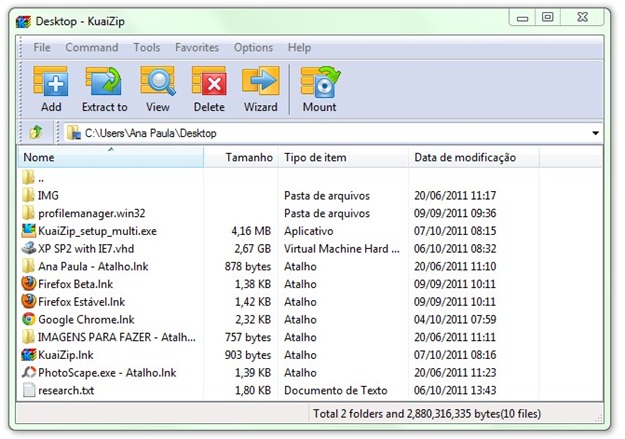Click the 'Virtual Machine Hard ...' type cell

click(342, 249)
